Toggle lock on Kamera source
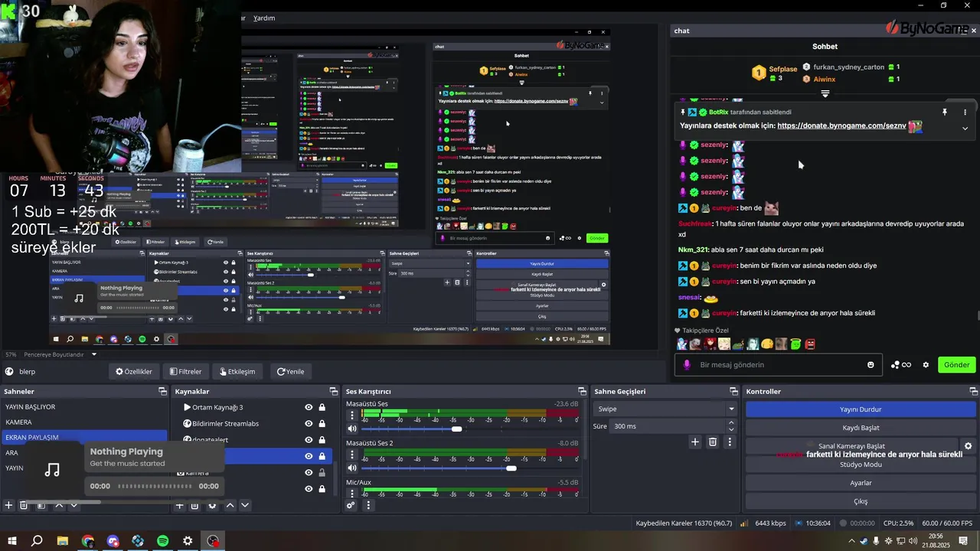980x551 pixels. coord(322,472)
